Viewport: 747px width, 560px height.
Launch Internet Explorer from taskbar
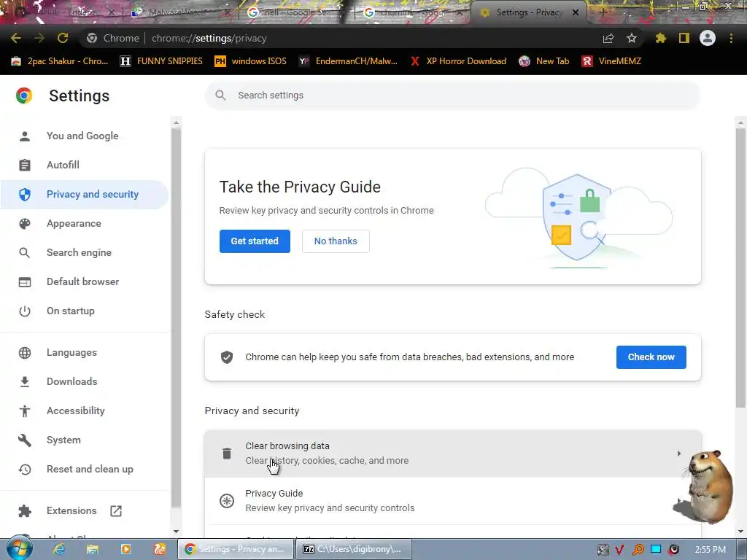tap(59, 549)
